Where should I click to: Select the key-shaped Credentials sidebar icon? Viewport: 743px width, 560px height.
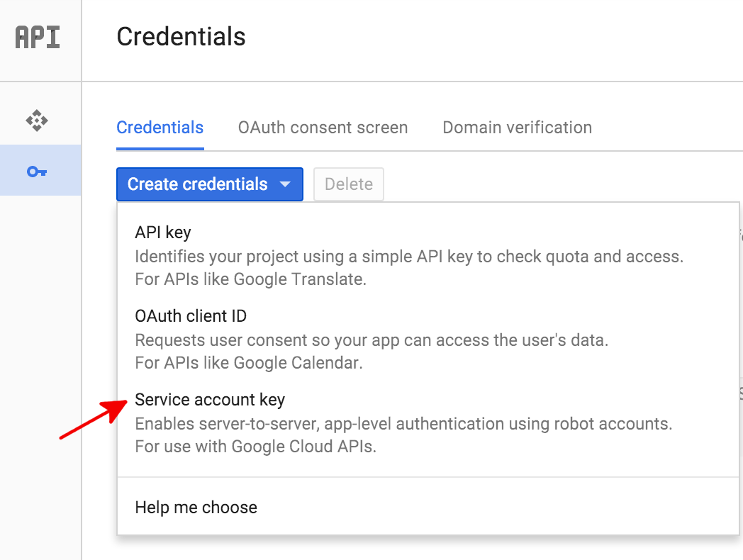coord(37,172)
